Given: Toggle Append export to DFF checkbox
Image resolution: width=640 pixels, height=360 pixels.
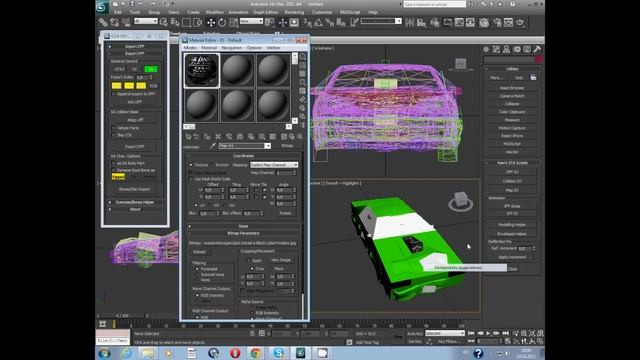Looking at the screenshot, I should point(114,94).
